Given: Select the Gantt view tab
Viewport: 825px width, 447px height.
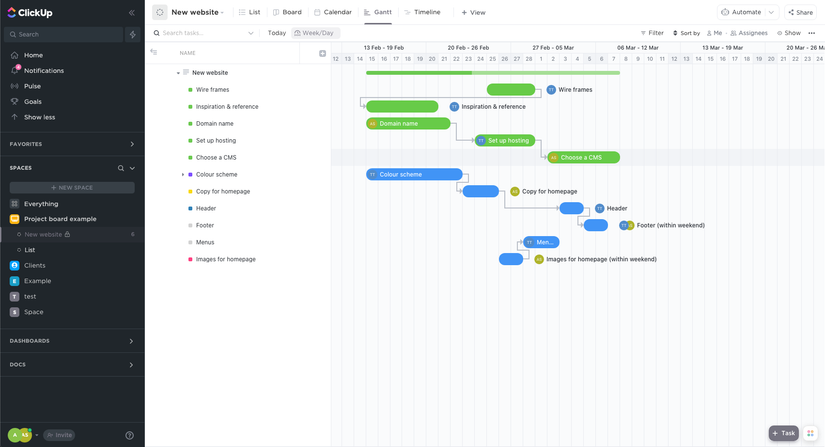Looking at the screenshot, I should point(378,12).
